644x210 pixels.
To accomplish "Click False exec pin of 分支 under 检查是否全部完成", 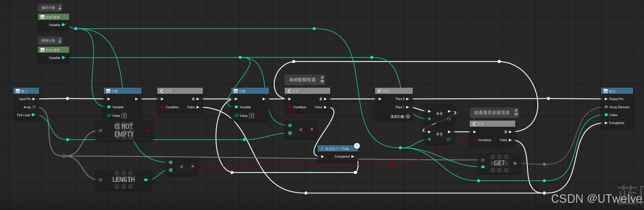I will pyautogui.click(x=510, y=140).
